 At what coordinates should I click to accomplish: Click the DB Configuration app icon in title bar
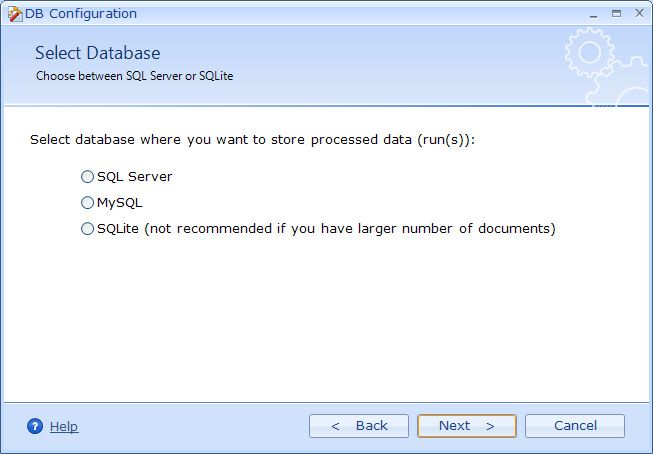pyautogui.click(x=14, y=14)
